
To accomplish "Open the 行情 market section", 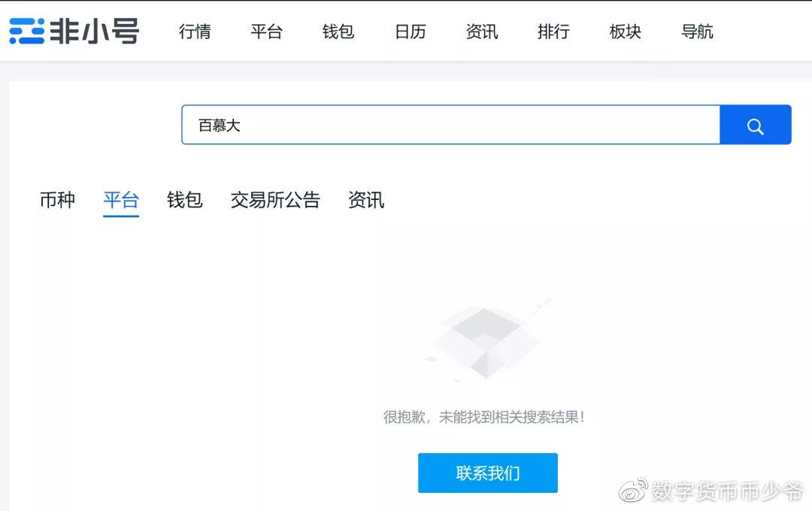I will 195,32.
